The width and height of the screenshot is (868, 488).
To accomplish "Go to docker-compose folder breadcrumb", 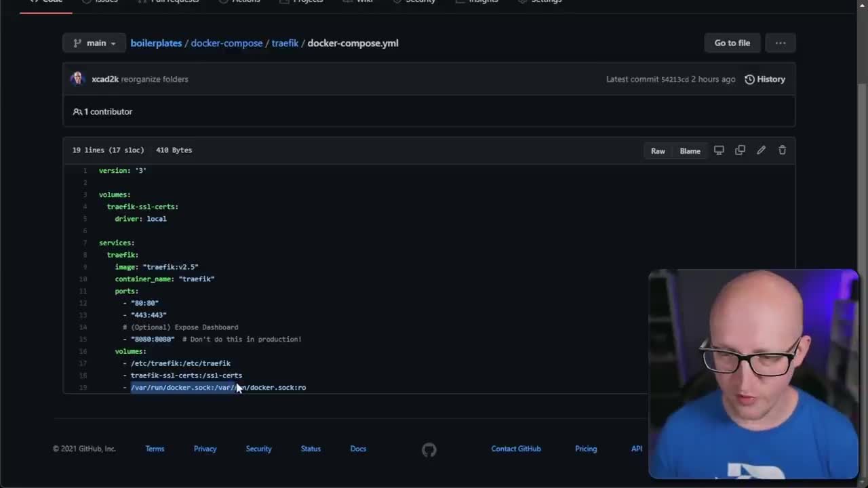I will (x=226, y=43).
